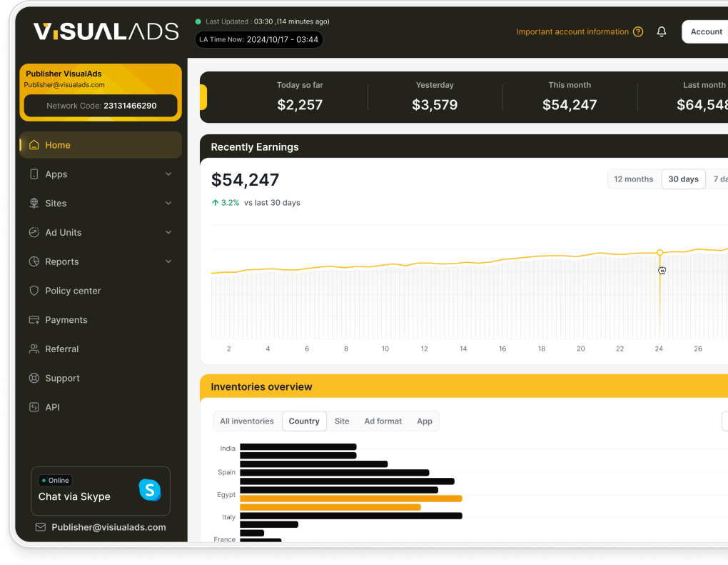
Task: Click the VisualAds logo
Action: pos(106,31)
